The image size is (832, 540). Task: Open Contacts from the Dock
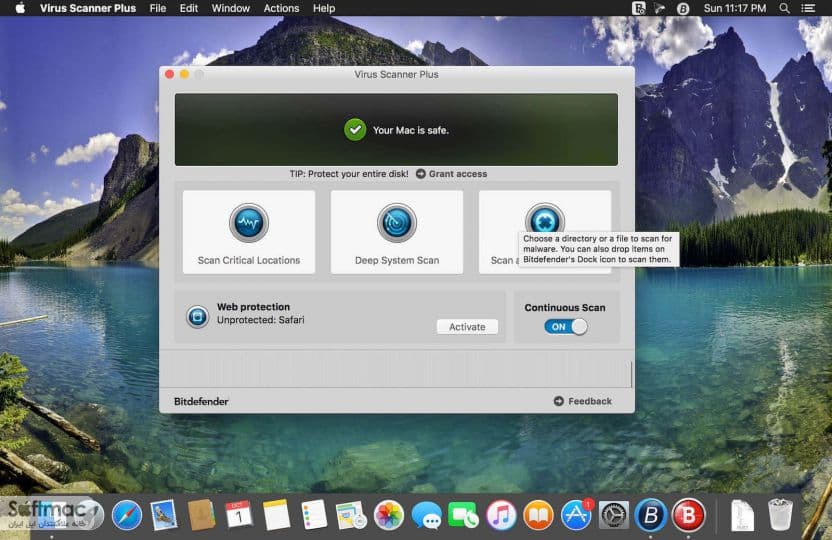coord(202,515)
